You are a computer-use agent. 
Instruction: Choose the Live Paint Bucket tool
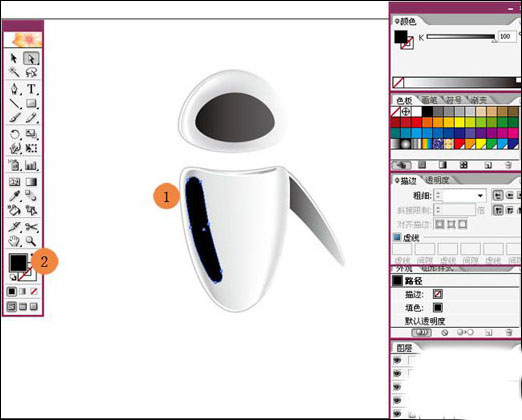pyautogui.click(x=14, y=210)
